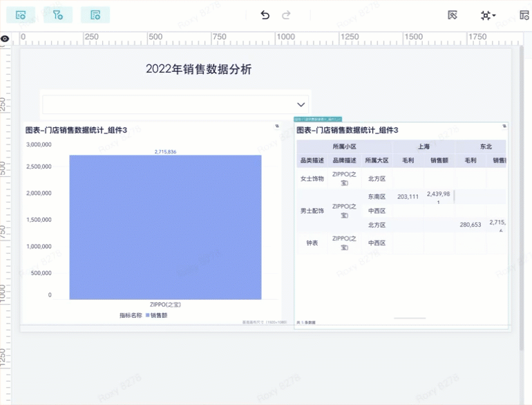The height and width of the screenshot is (405, 532).
Task: Click the bar chart title 图表-门店销售数据统计_组件3
Action: (x=76, y=130)
